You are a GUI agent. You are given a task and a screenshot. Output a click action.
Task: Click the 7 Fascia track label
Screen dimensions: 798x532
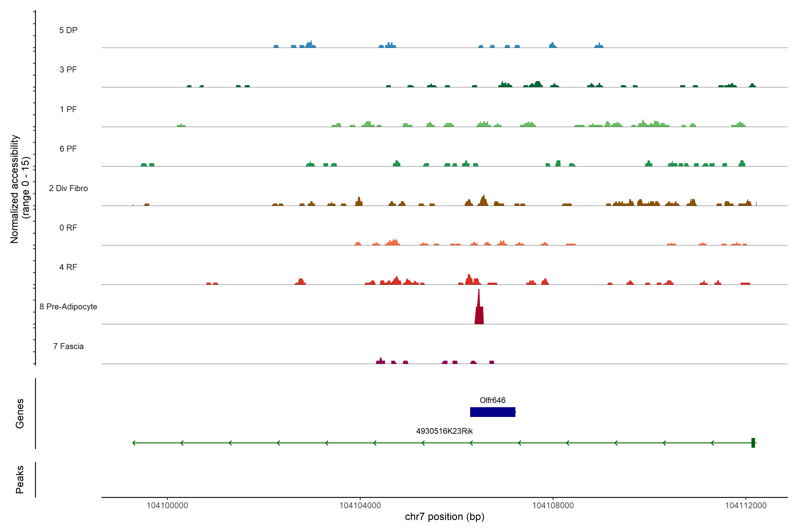(x=68, y=346)
